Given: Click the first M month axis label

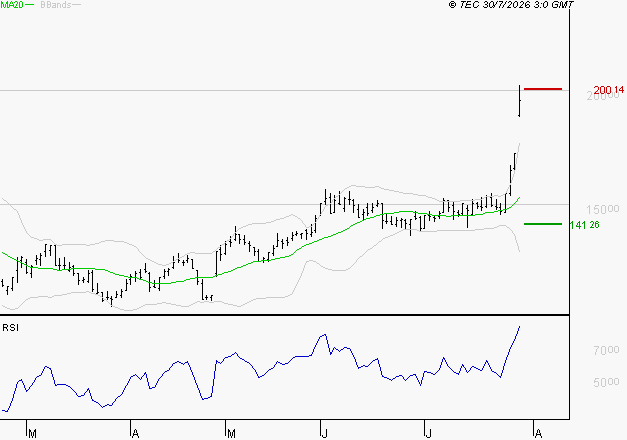Looking at the screenshot, I should [x=32, y=434].
